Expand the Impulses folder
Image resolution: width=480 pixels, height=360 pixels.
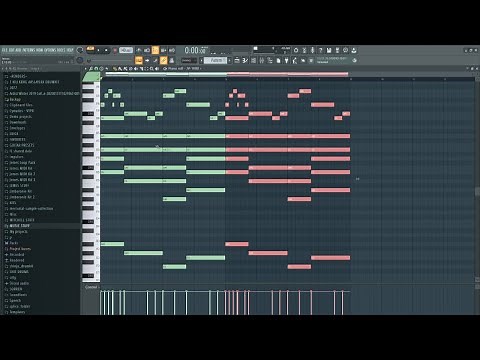16,157
